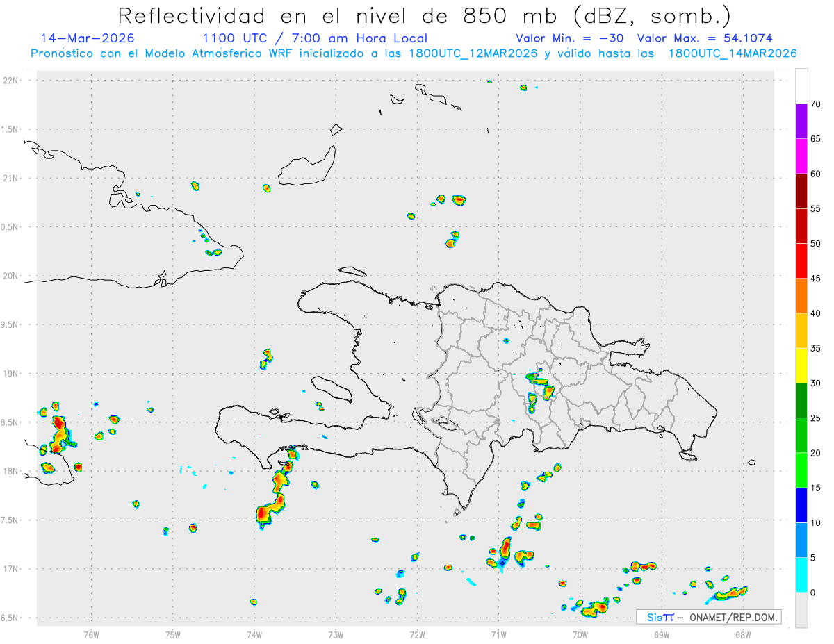Click the yellow 30-35 dBZ color band
The height and width of the screenshot is (644, 834).
click(x=801, y=365)
